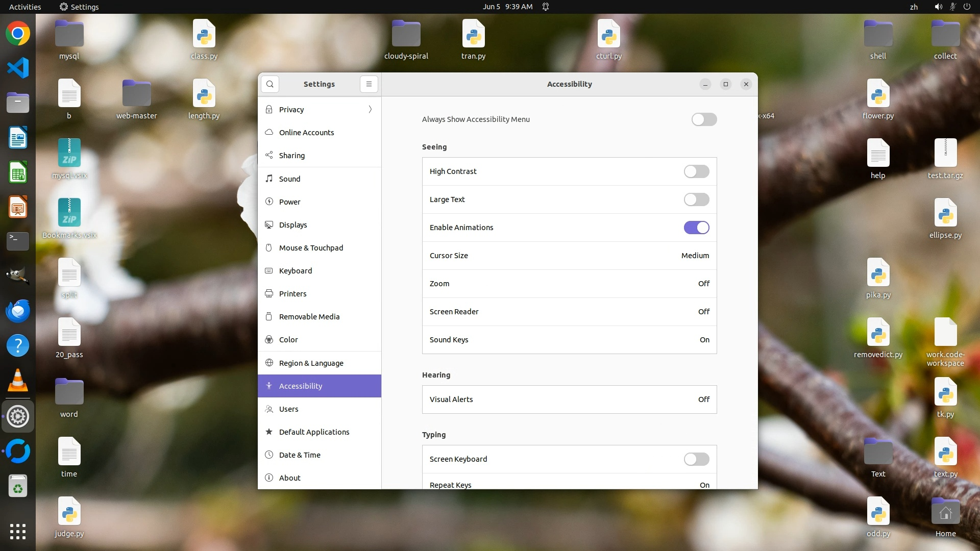Open Thunderbird from the dock
Screen dimensions: 980x551
pyautogui.click(x=18, y=311)
